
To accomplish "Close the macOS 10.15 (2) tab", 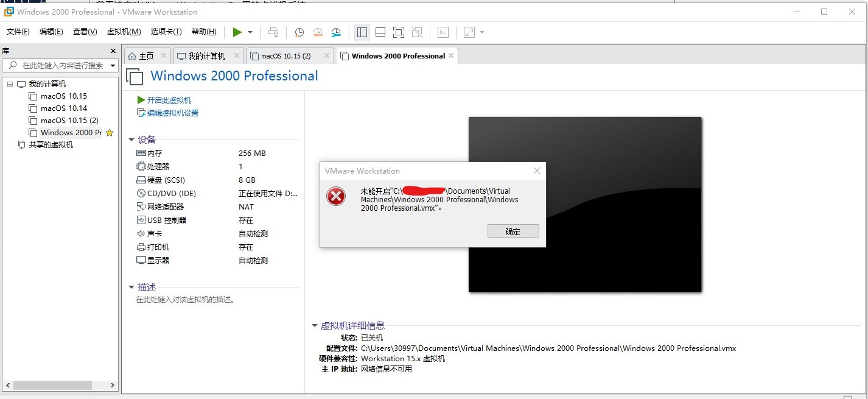I will pos(326,55).
